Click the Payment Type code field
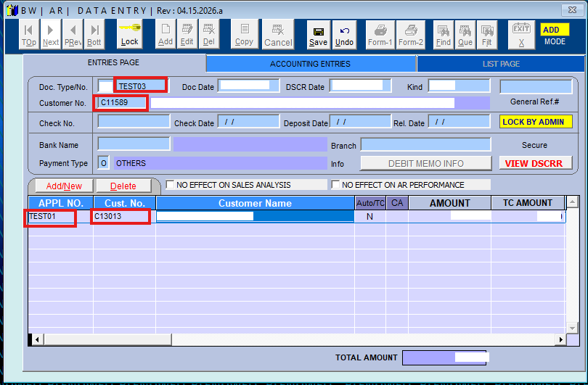588x385 pixels. (x=104, y=163)
